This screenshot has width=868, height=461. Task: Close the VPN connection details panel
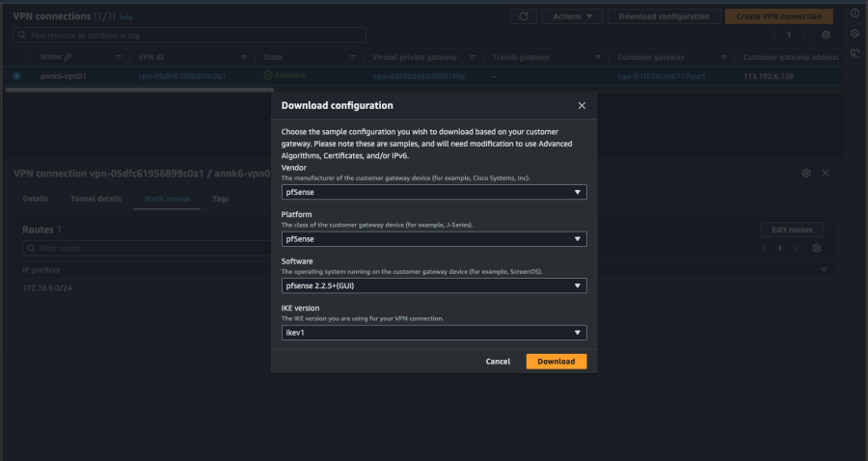(x=826, y=173)
